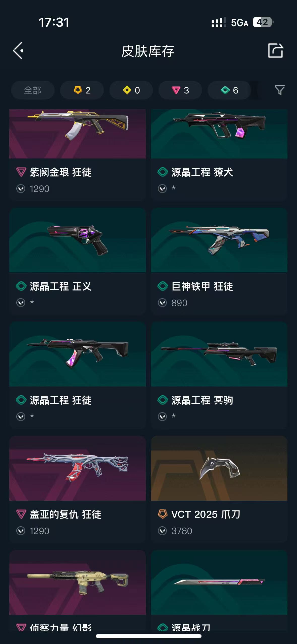Tap the green tier icon beside 源晶工程 冥驹
This screenshot has width=297, height=644.
162,400
